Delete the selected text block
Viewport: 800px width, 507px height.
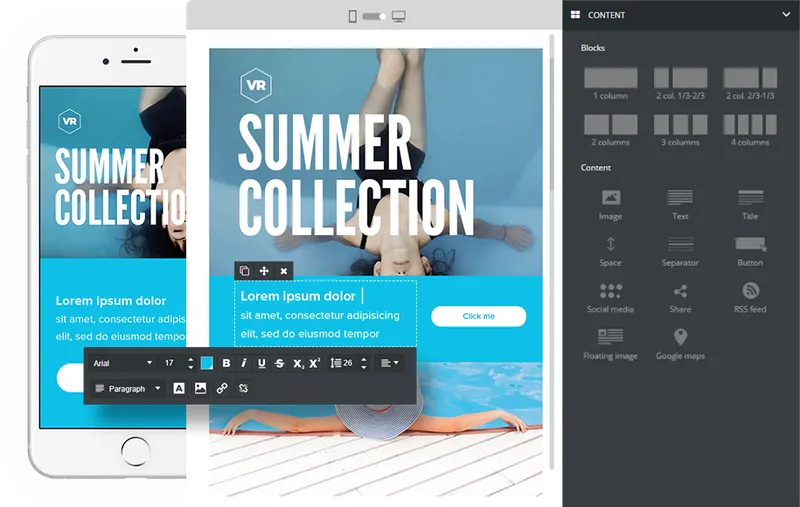coord(284,271)
